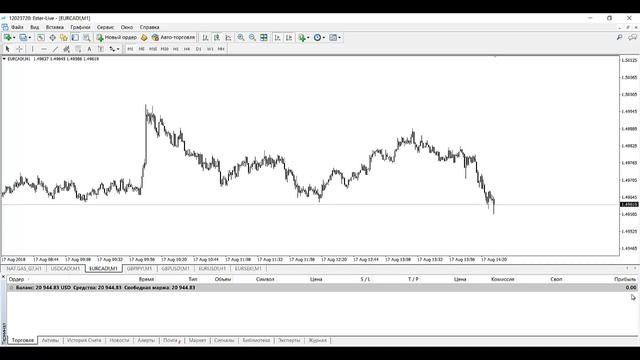
Task: Switch chart to candlesticks icon
Action: (217, 38)
